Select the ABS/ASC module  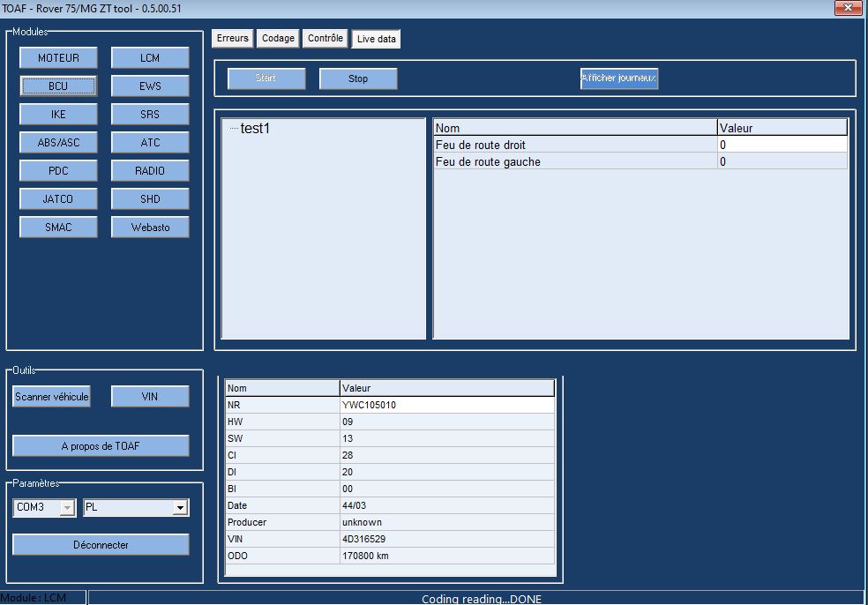point(58,143)
